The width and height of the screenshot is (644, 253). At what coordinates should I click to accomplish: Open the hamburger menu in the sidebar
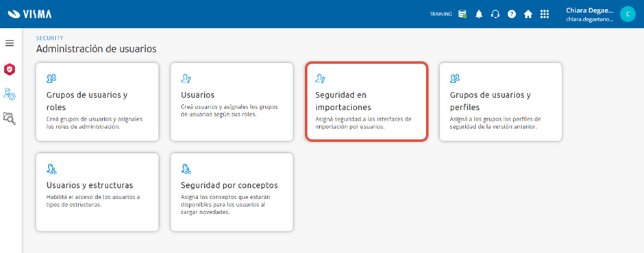(10, 43)
